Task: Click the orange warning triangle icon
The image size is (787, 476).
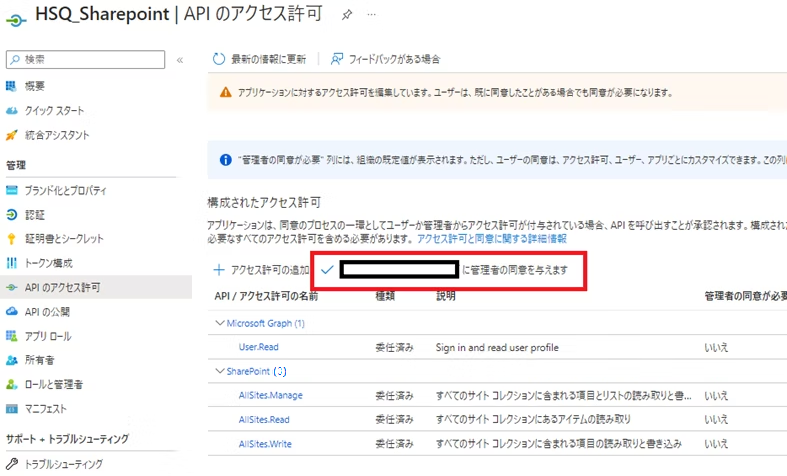Action: pos(226,92)
